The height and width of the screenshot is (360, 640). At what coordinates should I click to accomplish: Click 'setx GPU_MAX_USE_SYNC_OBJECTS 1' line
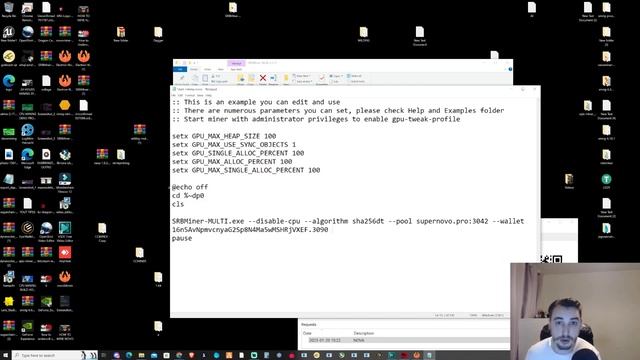(234, 144)
